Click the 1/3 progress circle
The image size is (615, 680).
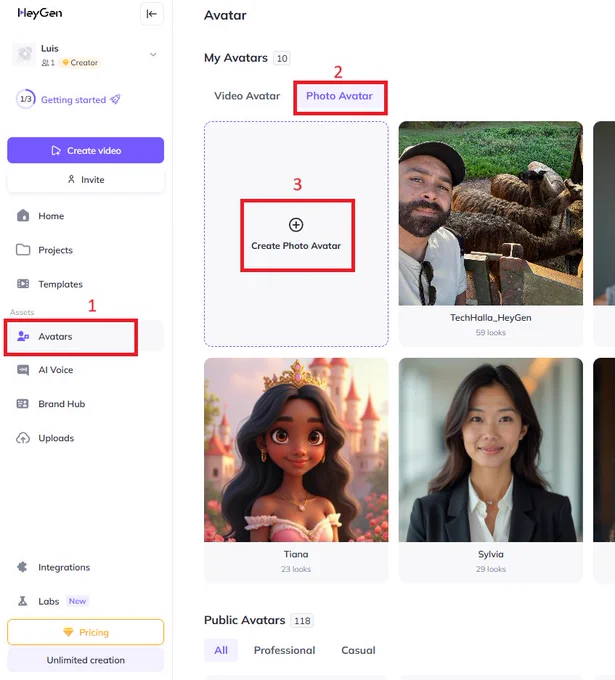(x=26, y=99)
